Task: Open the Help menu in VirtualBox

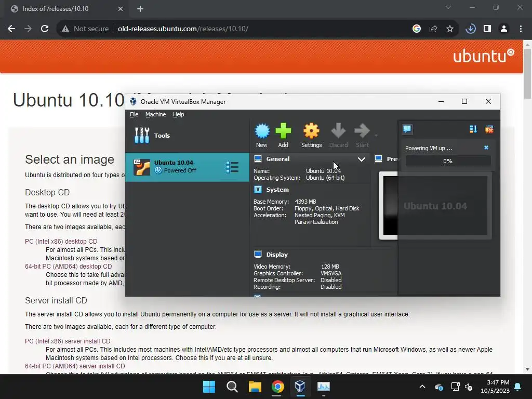Action: 179,114
